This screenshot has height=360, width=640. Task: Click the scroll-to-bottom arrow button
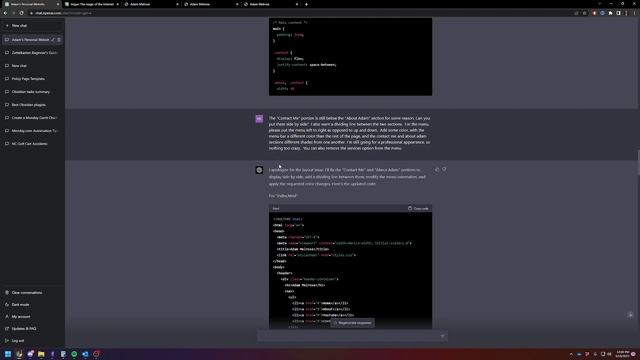(631, 315)
